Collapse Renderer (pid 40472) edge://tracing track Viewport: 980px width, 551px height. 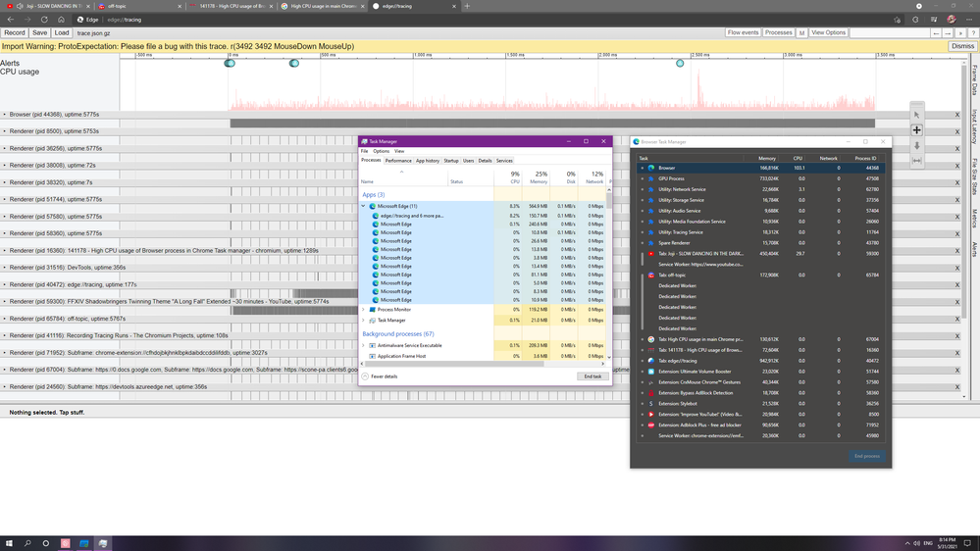[4, 284]
